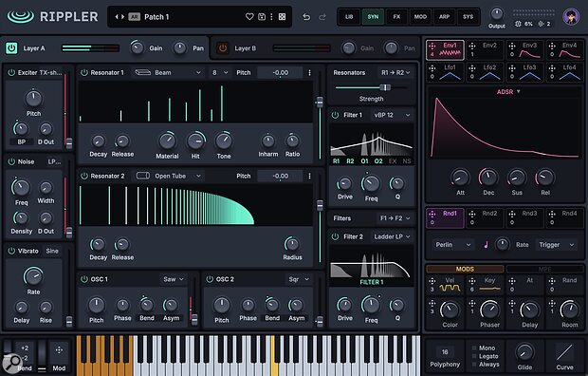Click the NS filter source button
This screenshot has height=376, width=588.
[x=407, y=161]
